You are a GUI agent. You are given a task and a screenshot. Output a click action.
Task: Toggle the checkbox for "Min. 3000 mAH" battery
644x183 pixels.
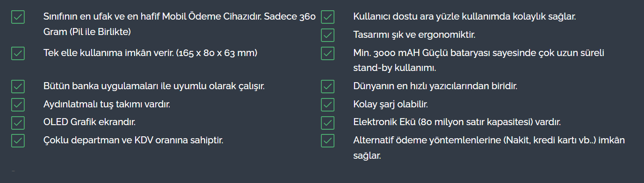(328, 53)
